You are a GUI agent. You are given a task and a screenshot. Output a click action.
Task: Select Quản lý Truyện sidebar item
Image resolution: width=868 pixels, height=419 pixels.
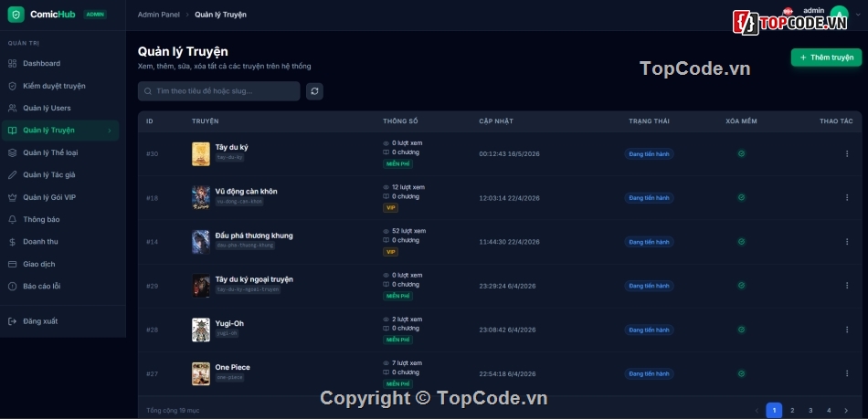coord(59,131)
